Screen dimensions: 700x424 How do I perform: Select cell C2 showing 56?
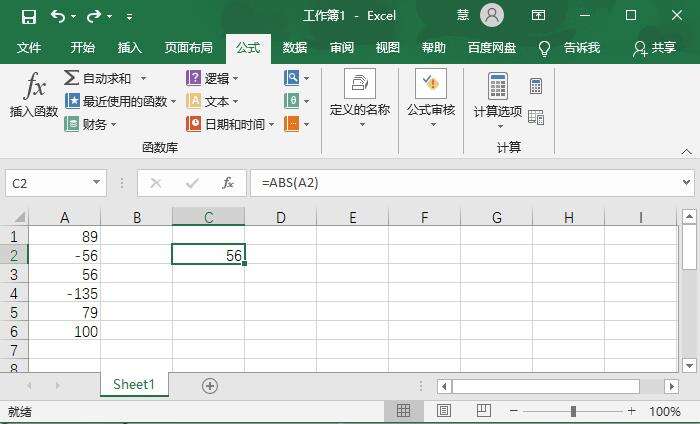point(208,255)
